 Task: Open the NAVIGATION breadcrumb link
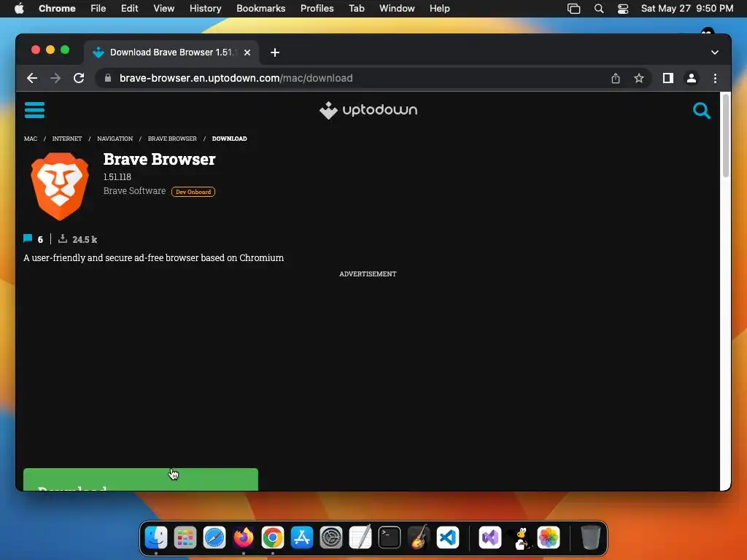tap(115, 139)
